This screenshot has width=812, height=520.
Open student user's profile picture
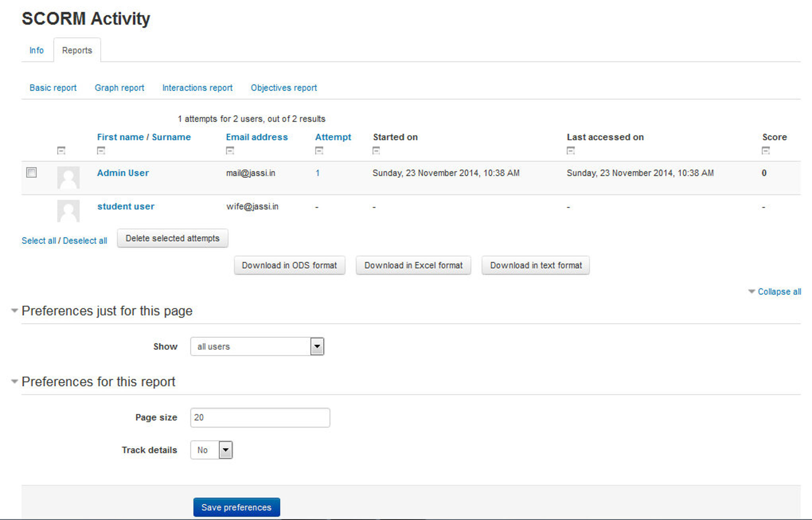[68, 211]
